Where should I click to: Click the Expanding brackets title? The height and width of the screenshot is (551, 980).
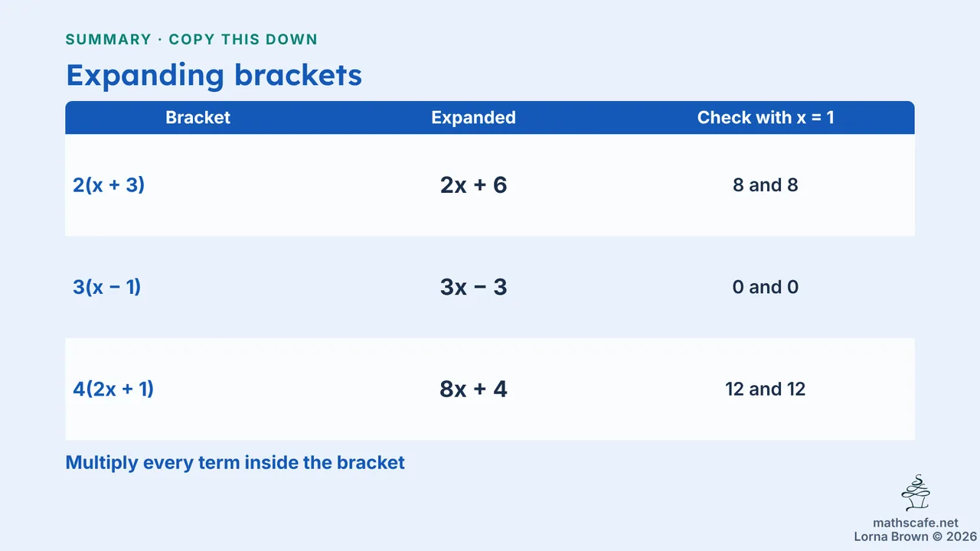(214, 76)
